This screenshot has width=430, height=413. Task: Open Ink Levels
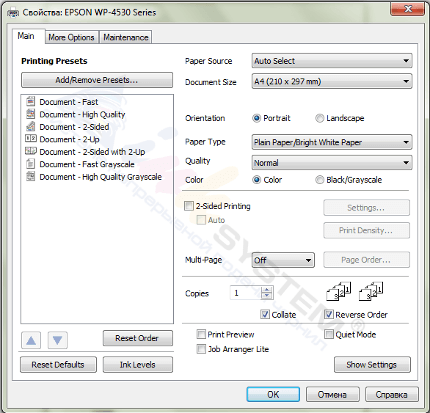pyautogui.click(x=138, y=364)
